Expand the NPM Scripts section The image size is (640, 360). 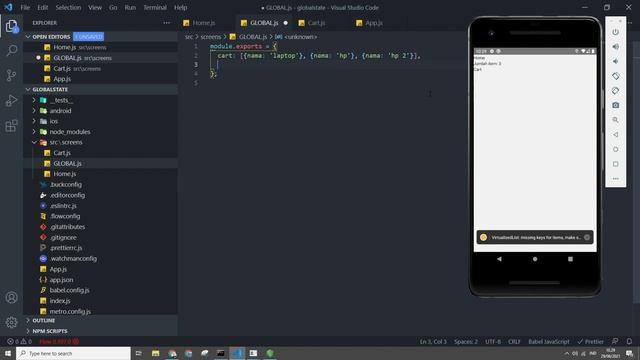[x=28, y=331]
